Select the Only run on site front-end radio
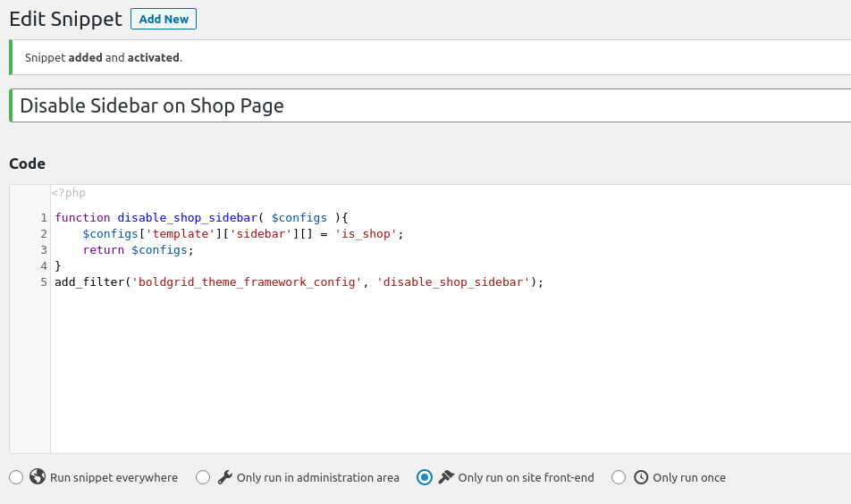 [425, 477]
